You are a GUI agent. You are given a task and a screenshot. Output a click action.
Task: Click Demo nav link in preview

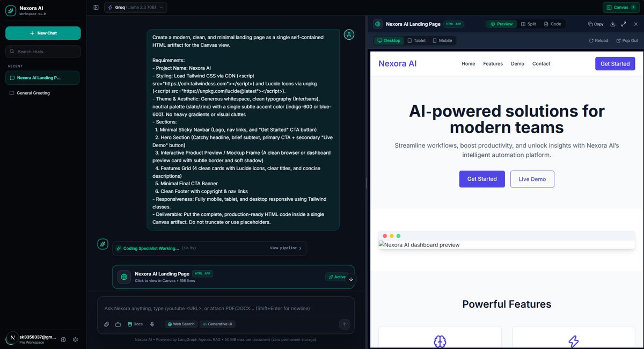click(x=517, y=64)
